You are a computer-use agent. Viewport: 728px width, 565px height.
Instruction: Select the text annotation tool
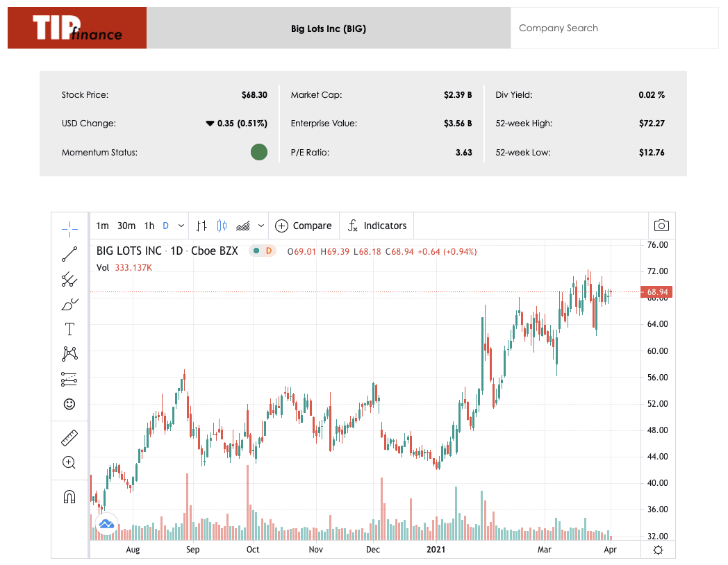[x=69, y=329]
